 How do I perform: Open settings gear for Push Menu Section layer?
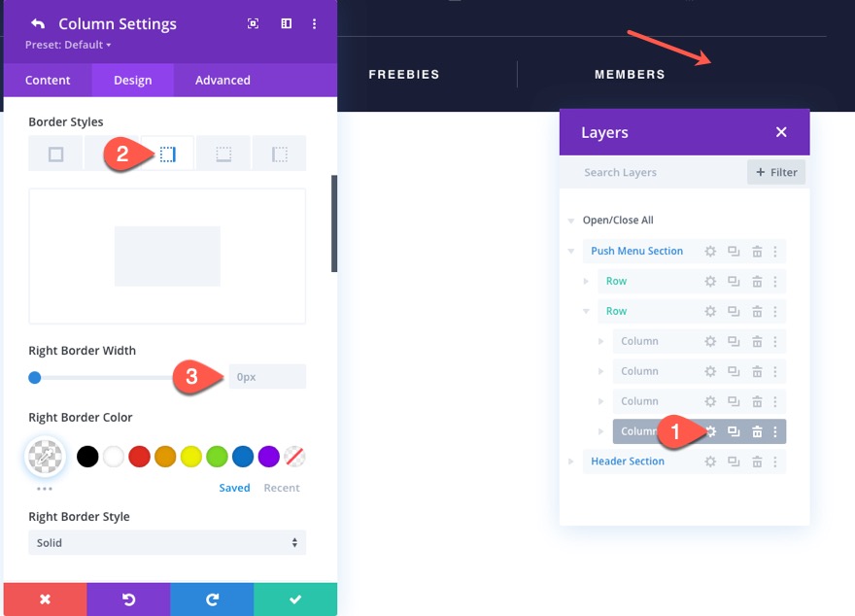[x=710, y=251]
